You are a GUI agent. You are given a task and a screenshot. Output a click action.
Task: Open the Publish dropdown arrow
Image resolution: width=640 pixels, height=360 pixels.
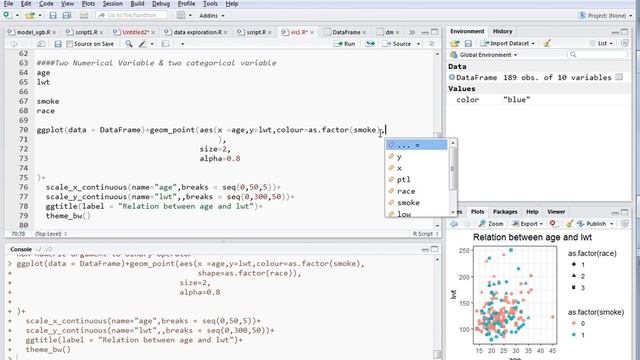pyautogui.click(x=611, y=224)
